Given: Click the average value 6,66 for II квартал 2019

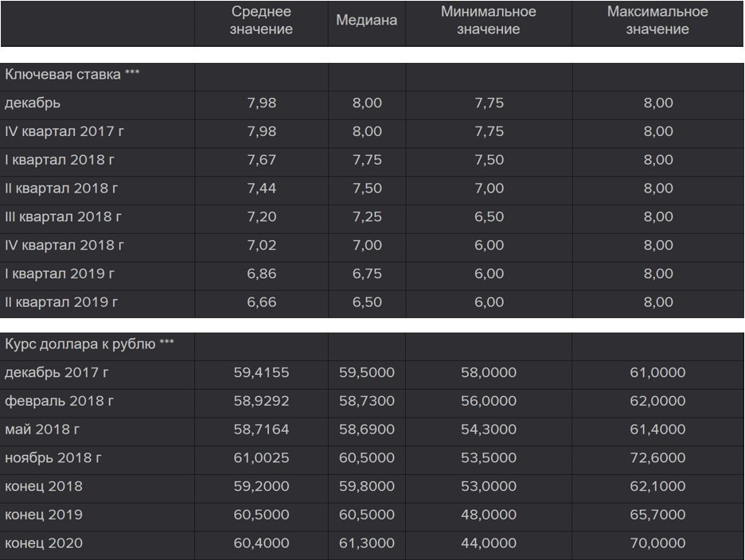Looking at the screenshot, I should point(261,302).
